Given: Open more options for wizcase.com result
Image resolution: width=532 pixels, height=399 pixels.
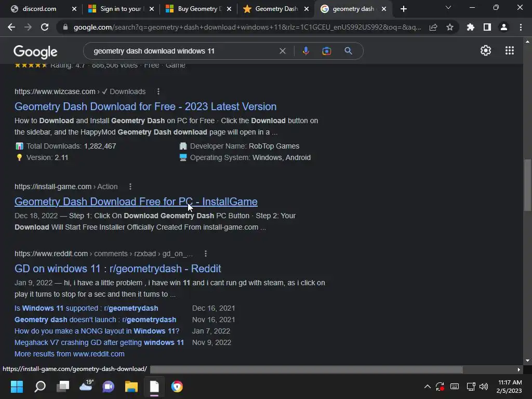Looking at the screenshot, I should tap(158, 91).
